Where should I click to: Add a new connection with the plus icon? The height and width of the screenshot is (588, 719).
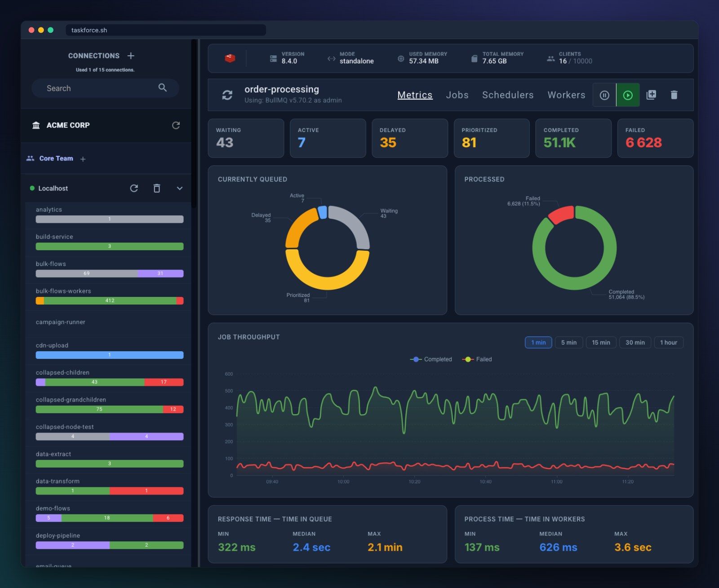(131, 56)
